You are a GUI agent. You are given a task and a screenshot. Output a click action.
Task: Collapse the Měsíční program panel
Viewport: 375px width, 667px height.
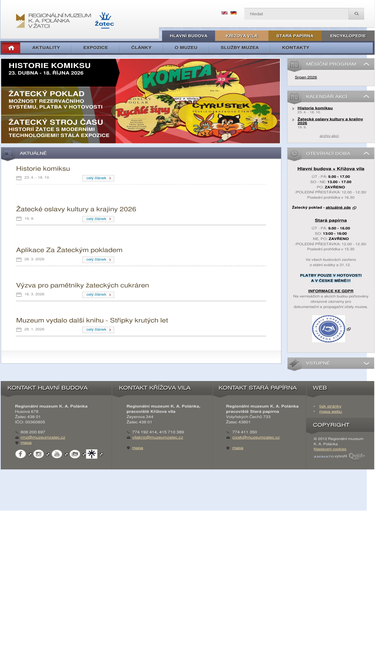click(366, 64)
